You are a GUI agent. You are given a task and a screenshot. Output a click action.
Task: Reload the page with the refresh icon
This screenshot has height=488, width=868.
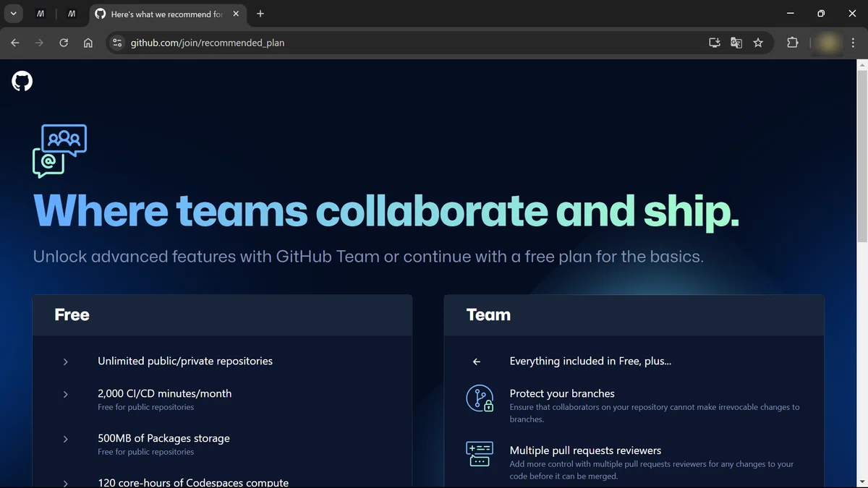coord(64,43)
